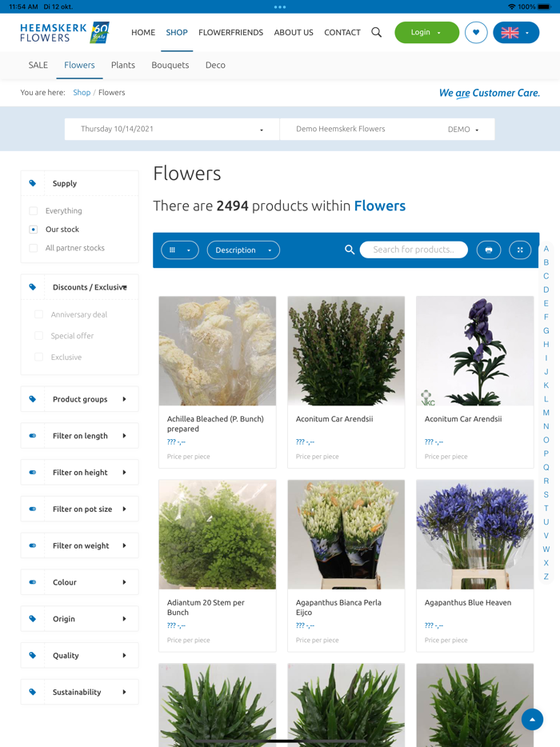Open the Demo Heemskerk Flowers account dropdown

pos(387,129)
